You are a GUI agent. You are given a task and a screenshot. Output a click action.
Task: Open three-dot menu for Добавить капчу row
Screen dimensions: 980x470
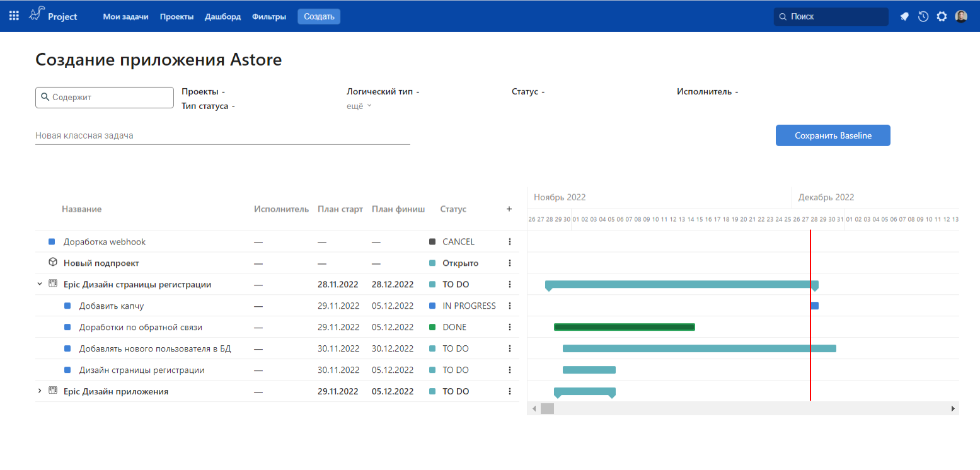pos(510,306)
